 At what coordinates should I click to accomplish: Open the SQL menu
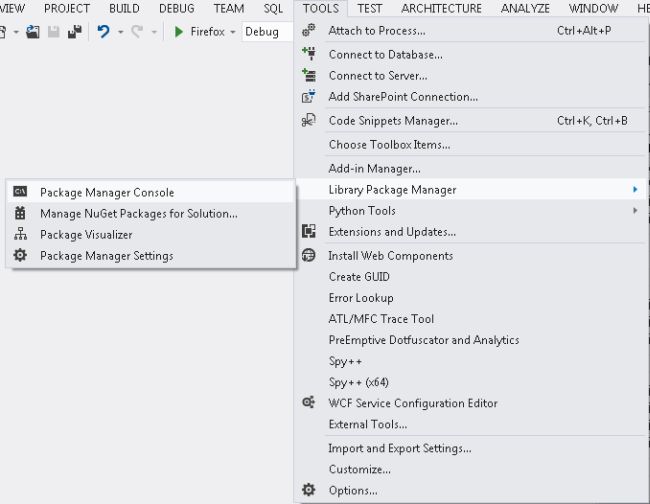click(273, 8)
